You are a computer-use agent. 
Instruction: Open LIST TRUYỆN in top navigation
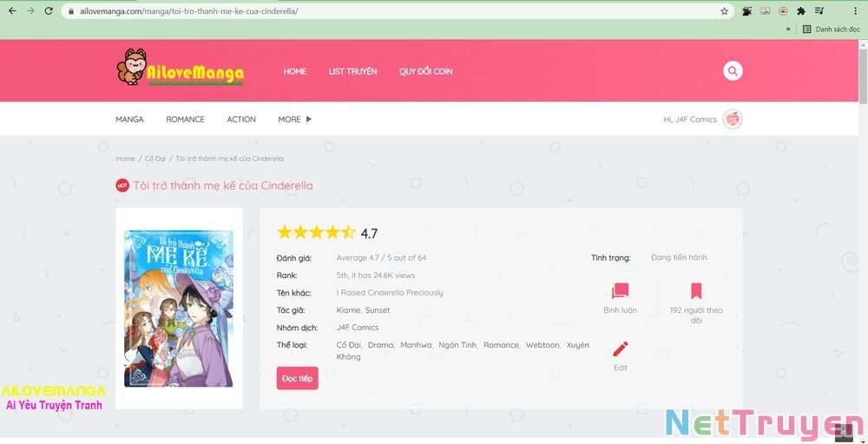(x=352, y=71)
